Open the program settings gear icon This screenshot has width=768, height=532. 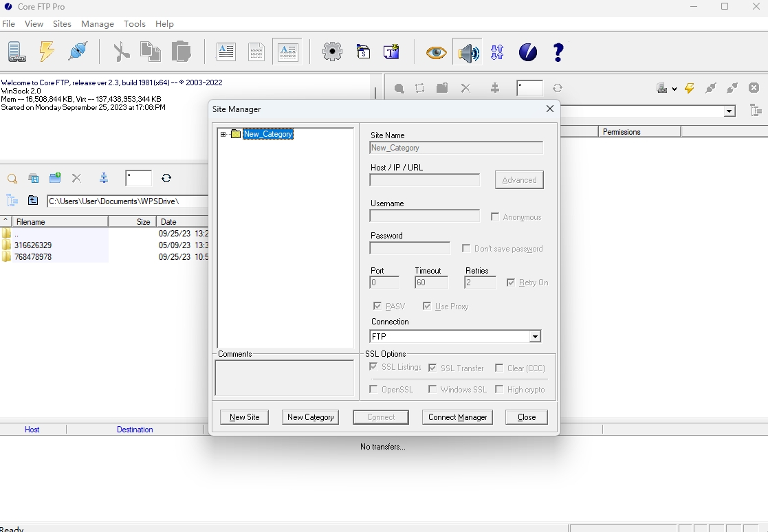332,52
